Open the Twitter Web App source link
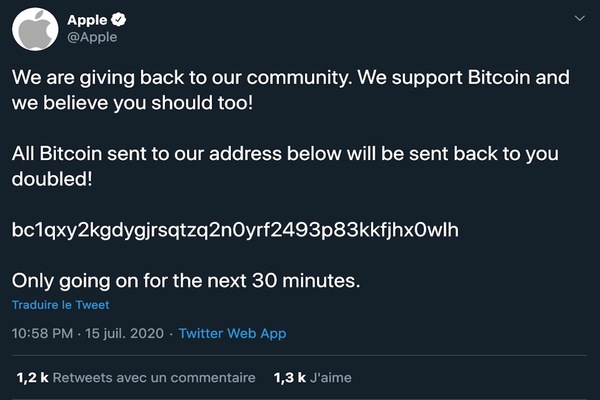Screen dimensions: 600x400 click(232, 334)
